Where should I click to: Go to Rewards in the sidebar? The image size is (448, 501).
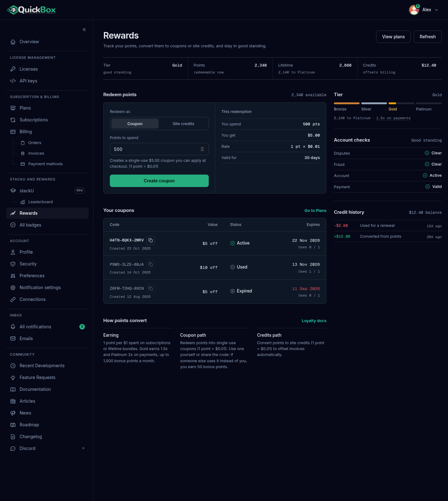[47, 213]
